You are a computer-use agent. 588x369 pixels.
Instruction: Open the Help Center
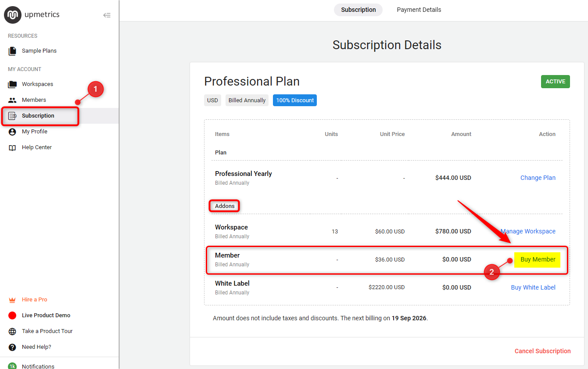point(37,147)
